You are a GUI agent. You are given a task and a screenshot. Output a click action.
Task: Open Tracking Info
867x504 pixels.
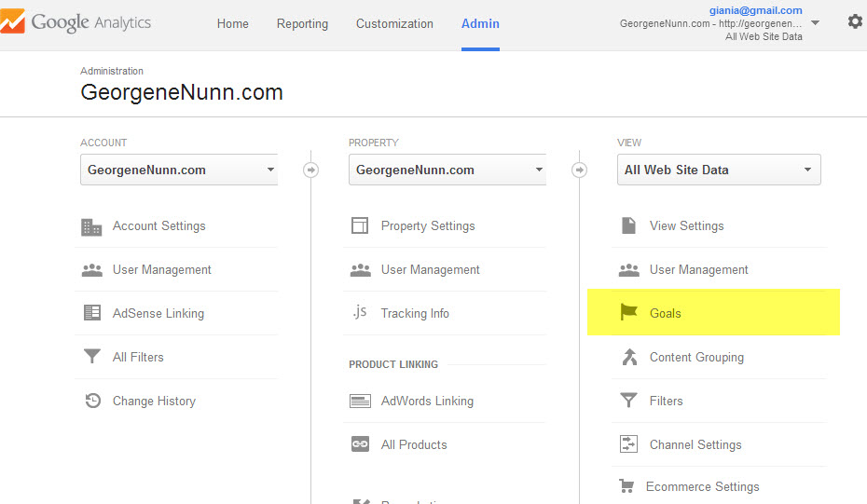click(x=415, y=313)
